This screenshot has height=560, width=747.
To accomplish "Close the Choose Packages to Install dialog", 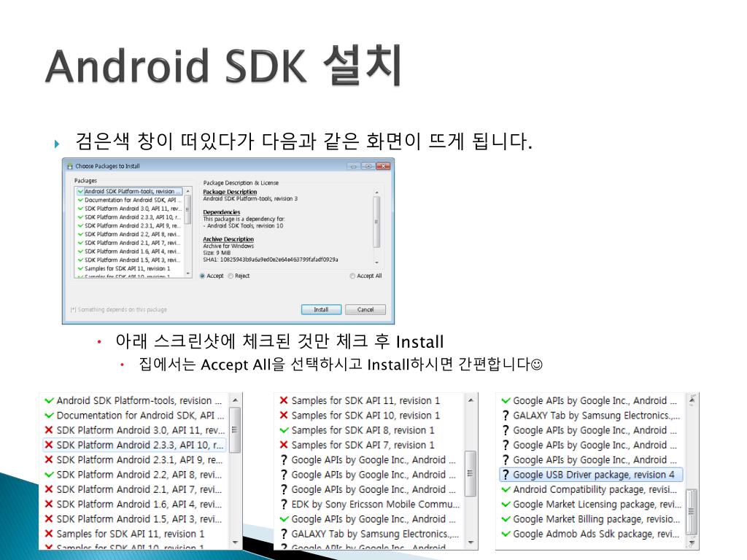I will click(383, 166).
